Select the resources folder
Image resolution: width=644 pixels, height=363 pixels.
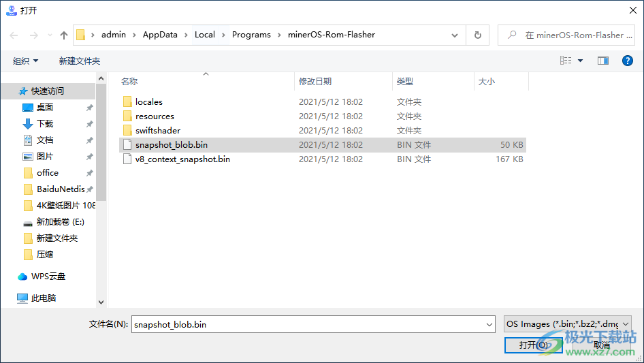point(323,116)
